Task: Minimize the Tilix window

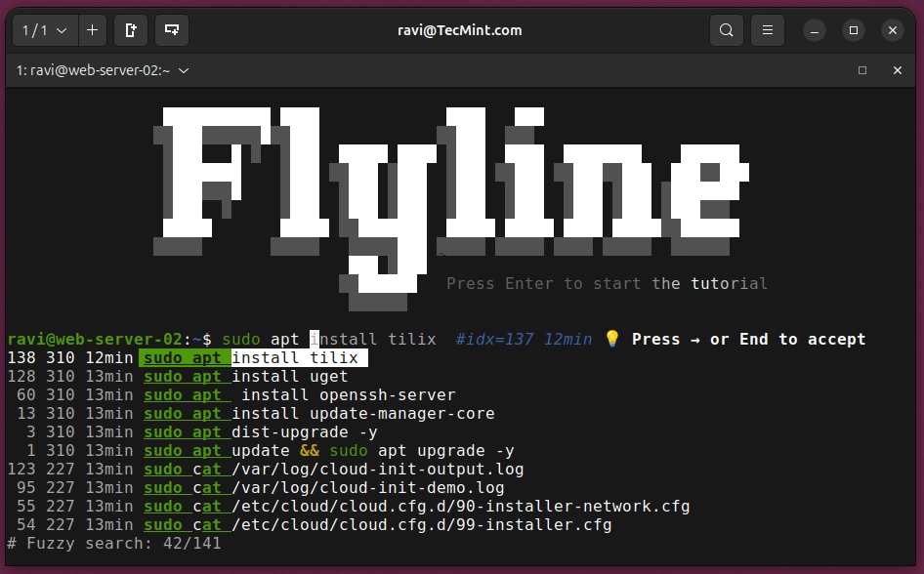Action: coord(815,30)
